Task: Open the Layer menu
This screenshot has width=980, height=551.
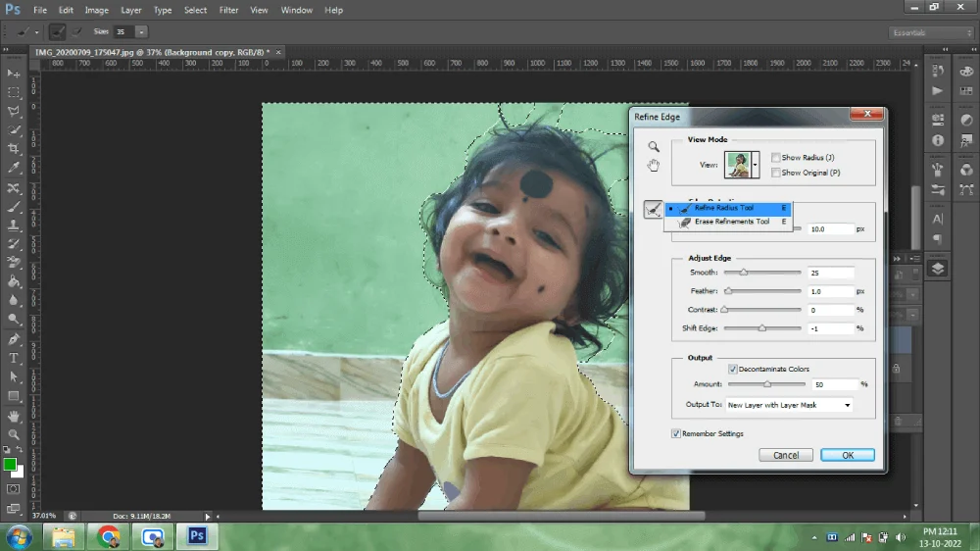Action: coord(130,10)
